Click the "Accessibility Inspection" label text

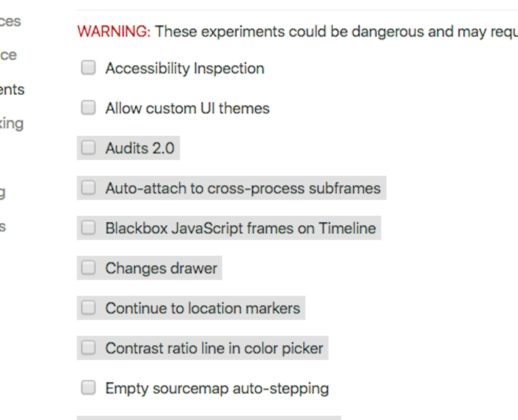[185, 68]
